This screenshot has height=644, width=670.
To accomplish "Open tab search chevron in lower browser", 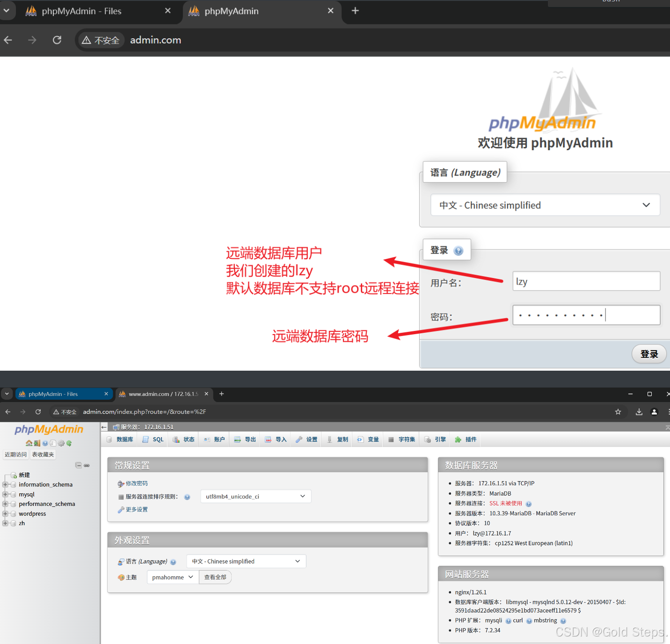I will (7, 394).
